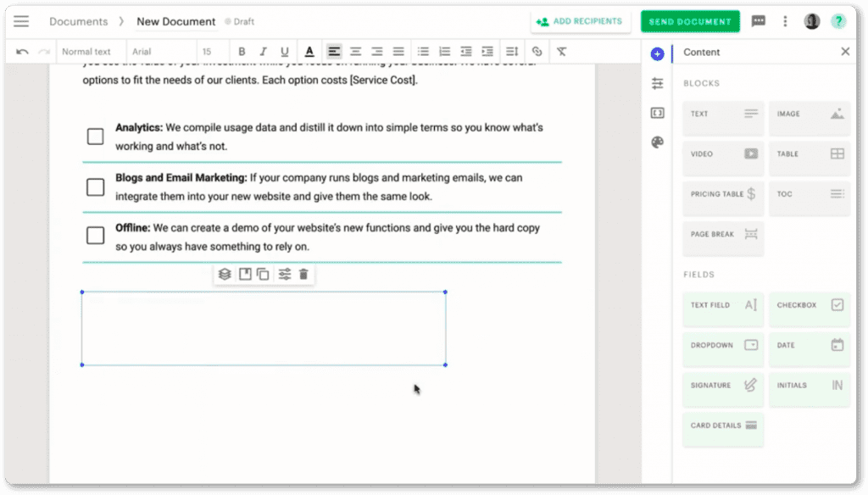Viewport: 868px width, 495px height.
Task: Open the palette design icon in sidebar
Action: click(657, 142)
